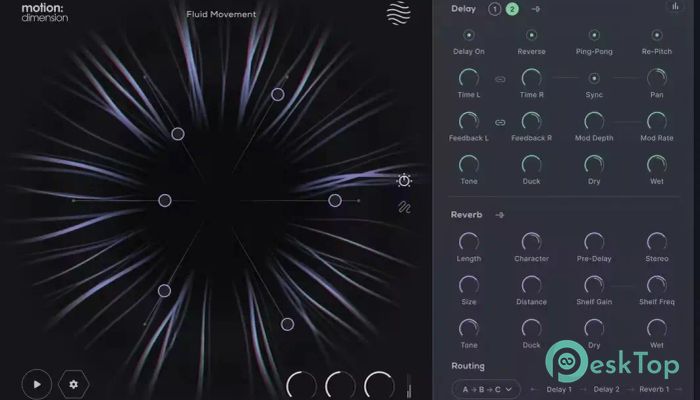Click the sun-shaped motion mode icon
Viewport: 700px width, 400px height.
[x=404, y=181]
